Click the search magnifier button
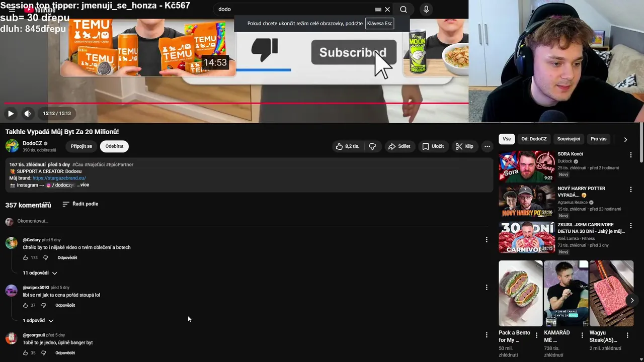The image size is (644, 362). (404, 9)
